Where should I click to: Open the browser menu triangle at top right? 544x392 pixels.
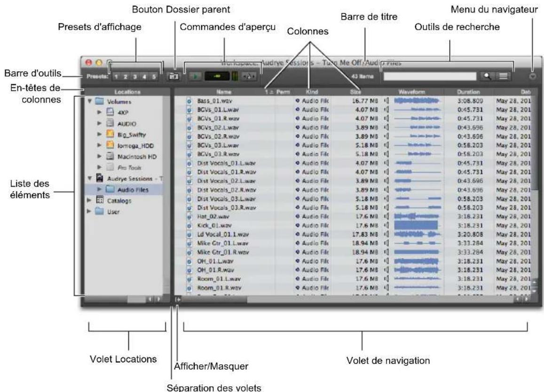click(x=533, y=76)
